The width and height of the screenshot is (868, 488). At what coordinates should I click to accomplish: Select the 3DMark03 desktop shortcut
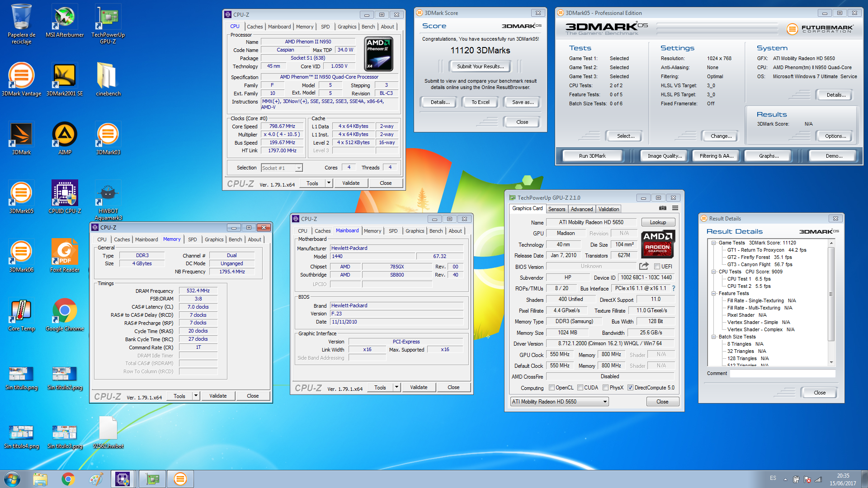coord(108,138)
